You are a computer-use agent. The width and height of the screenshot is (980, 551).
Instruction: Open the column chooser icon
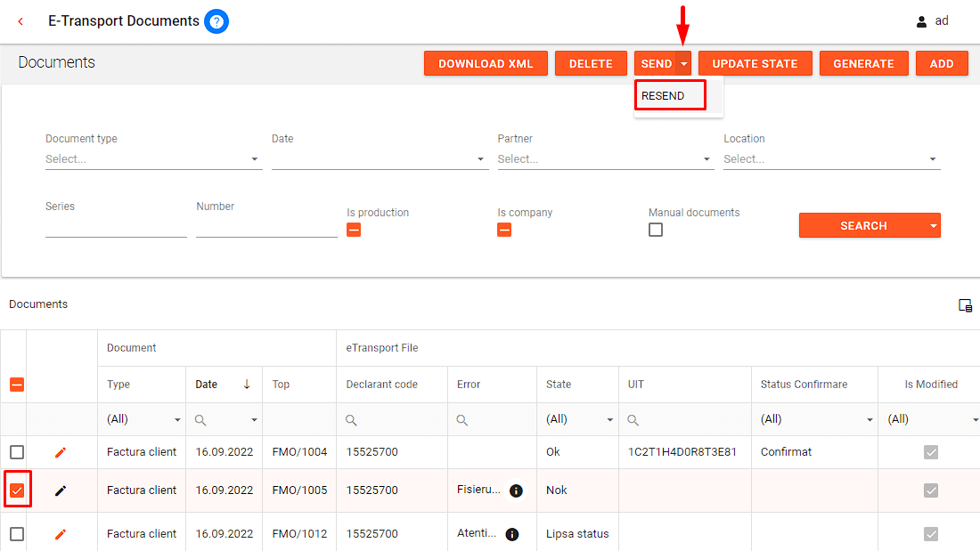(965, 305)
